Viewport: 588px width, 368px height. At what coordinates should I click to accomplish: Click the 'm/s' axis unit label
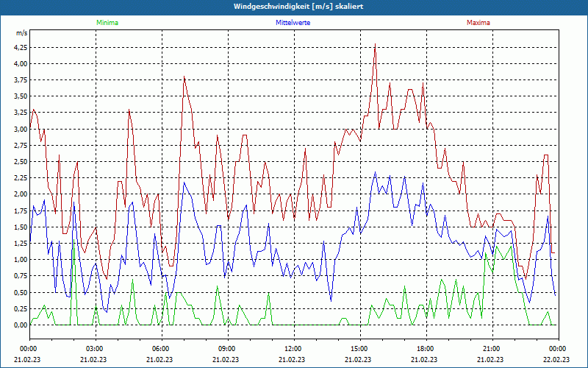[x=22, y=33]
